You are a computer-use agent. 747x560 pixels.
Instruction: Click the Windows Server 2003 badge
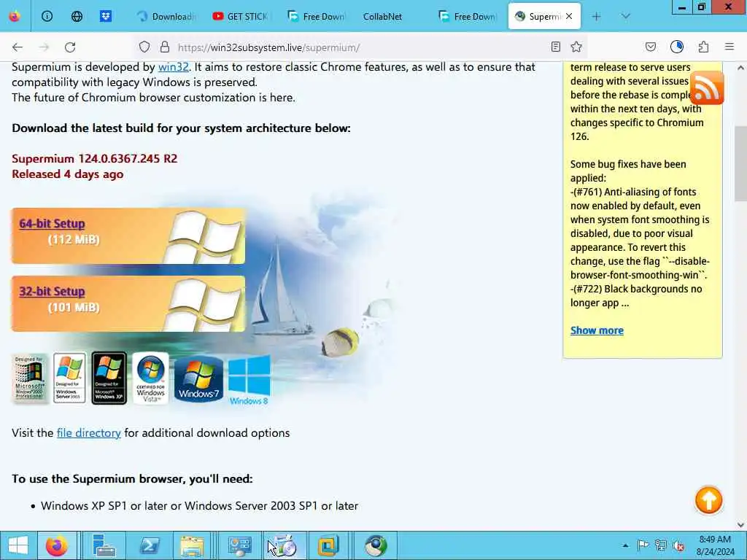pyautogui.click(x=69, y=378)
